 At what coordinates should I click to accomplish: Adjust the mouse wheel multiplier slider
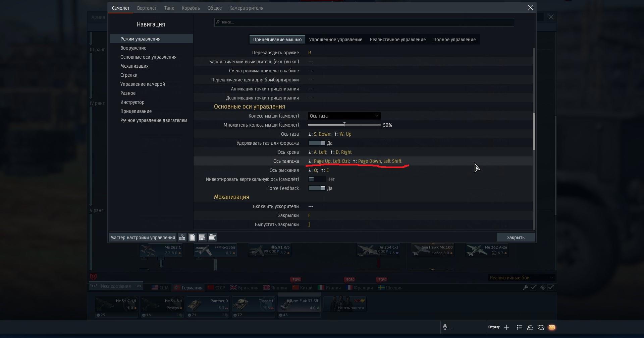click(344, 125)
